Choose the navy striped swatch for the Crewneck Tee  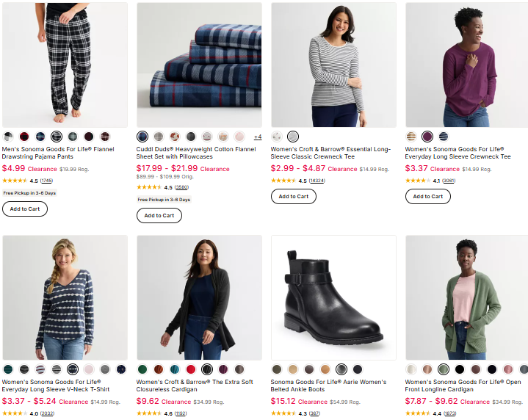click(x=444, y=137)
